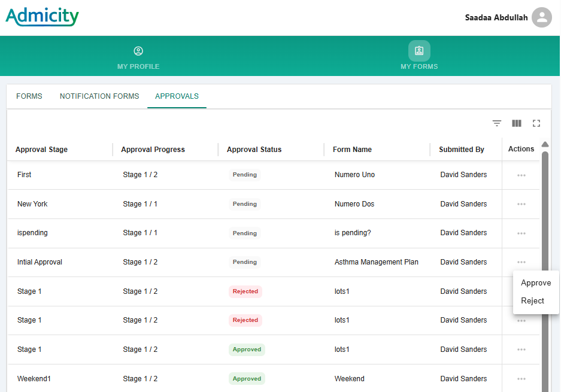Click the scrollbar up arrow
This screenshot has width=561, height=392.
point(545,144)
